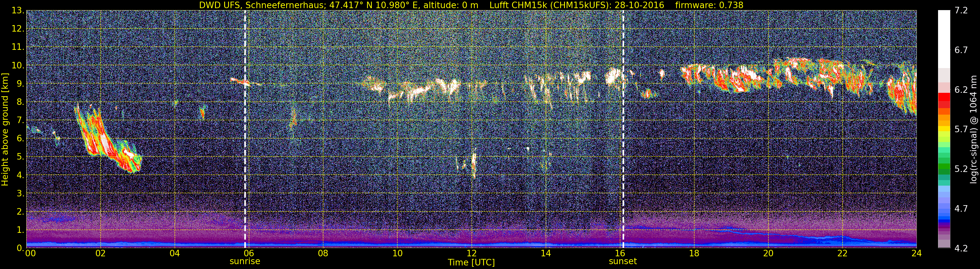Screen dimensions: 980x269
Task: Click the '08' time axis tick label
Action: (323, 253)
